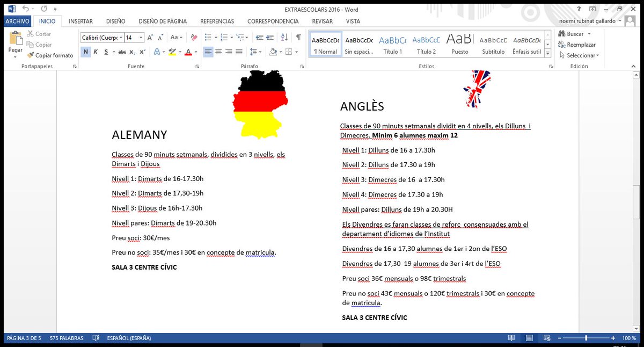Clear all formatting with the eraser icon
This screenshot has height=347, width=644.
click(194, 38)
